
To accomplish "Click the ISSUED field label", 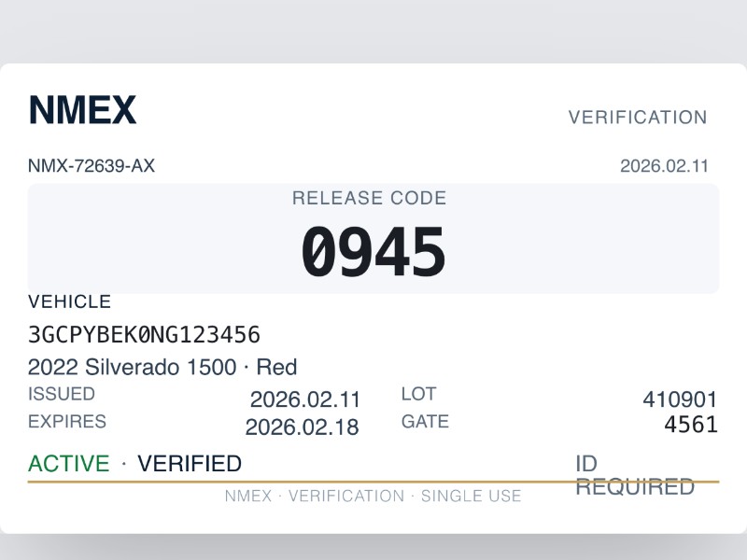I will (x=62, y=394).
